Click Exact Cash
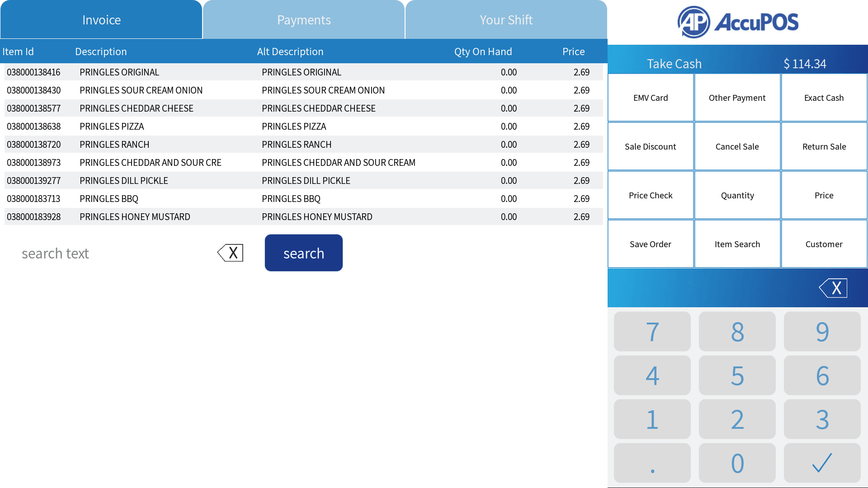This screenshot has height=488, width=868. [823, 97]
